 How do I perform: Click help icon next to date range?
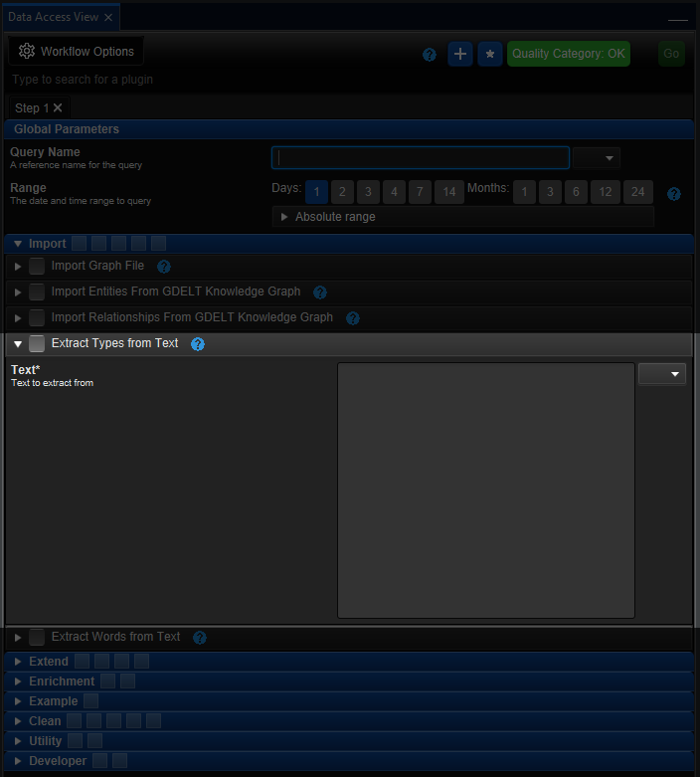674,194
